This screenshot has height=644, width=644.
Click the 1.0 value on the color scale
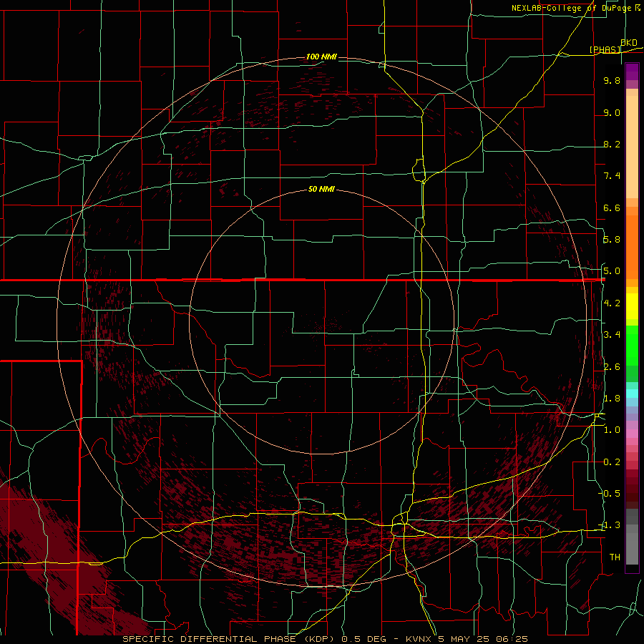coord(612,430)
